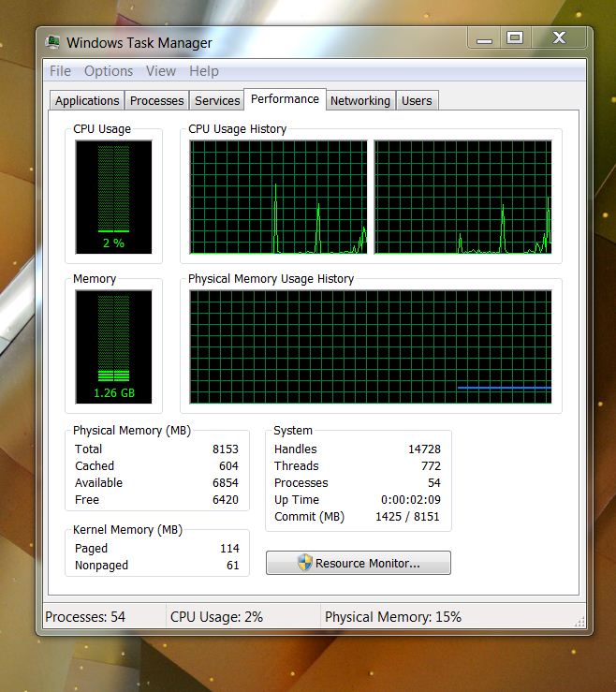Click the shield icon on Resource Monitor button
Image resolution: width=616 pixels, height=692 pixels.
point(305,563)
